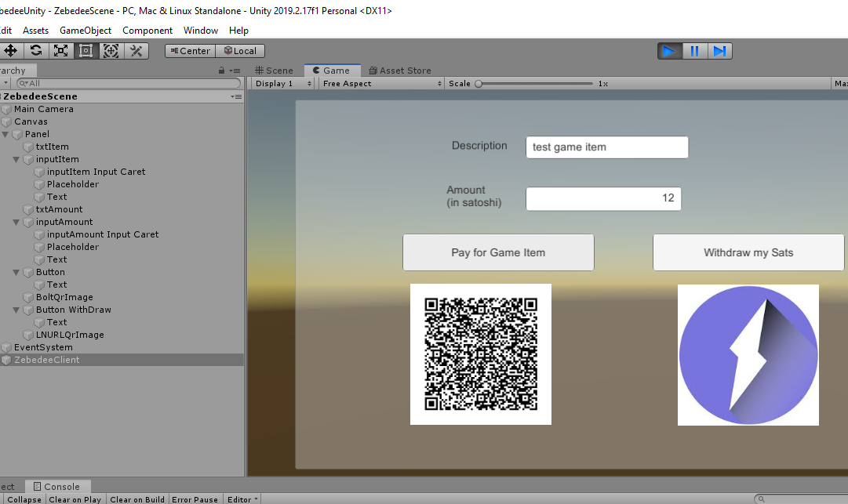Click Withdraw my Sats button
Viewport: 848px width, 504px height.
[x=748, y=252]
